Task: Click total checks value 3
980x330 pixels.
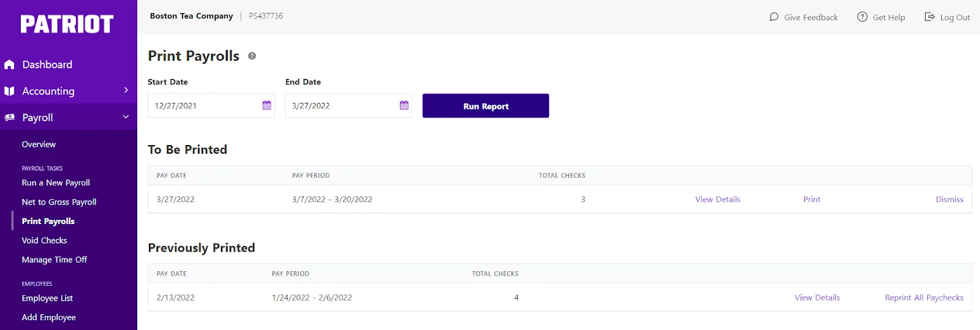Action: point(583,200)
